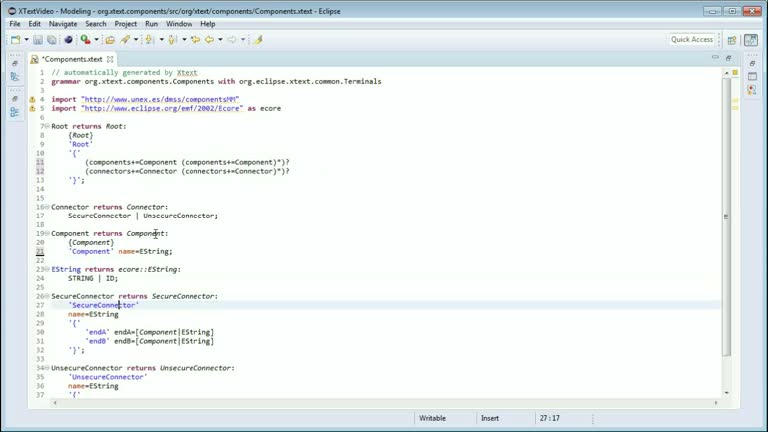Close the Components.xtext tab
The image size is (768, 432).
point(110,59)
